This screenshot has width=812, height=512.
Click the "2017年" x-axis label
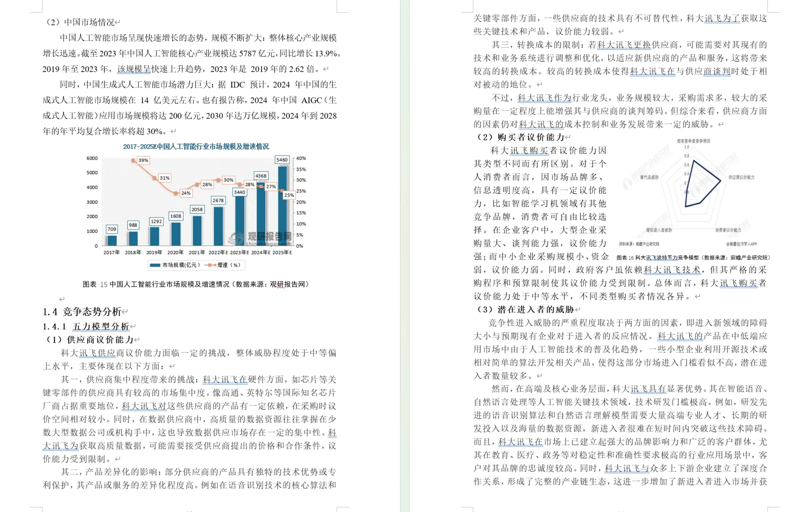click(112, 253)
